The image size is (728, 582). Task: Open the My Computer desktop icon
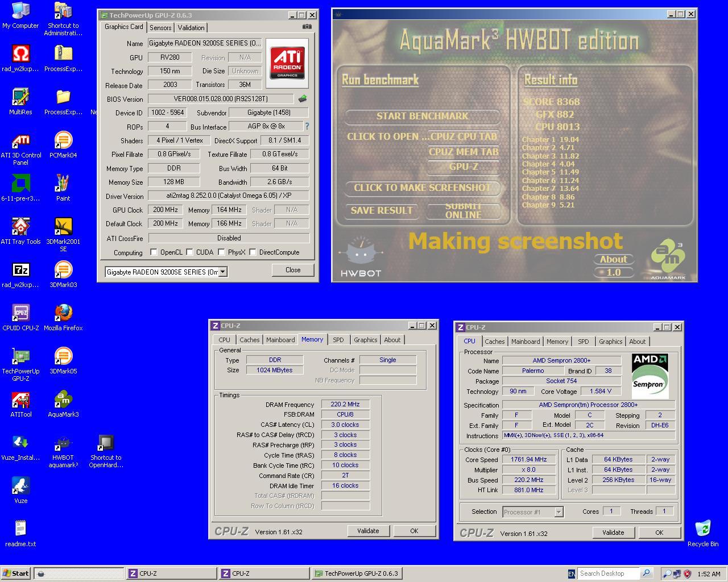coord(20,15)
